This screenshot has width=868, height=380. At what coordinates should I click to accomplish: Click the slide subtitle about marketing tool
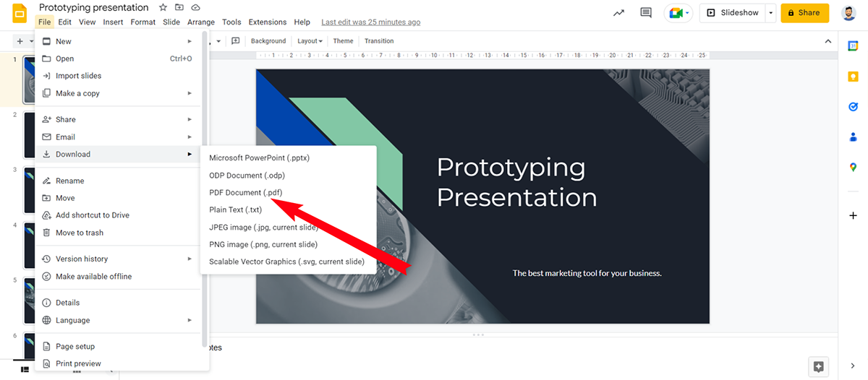(587, 273)
